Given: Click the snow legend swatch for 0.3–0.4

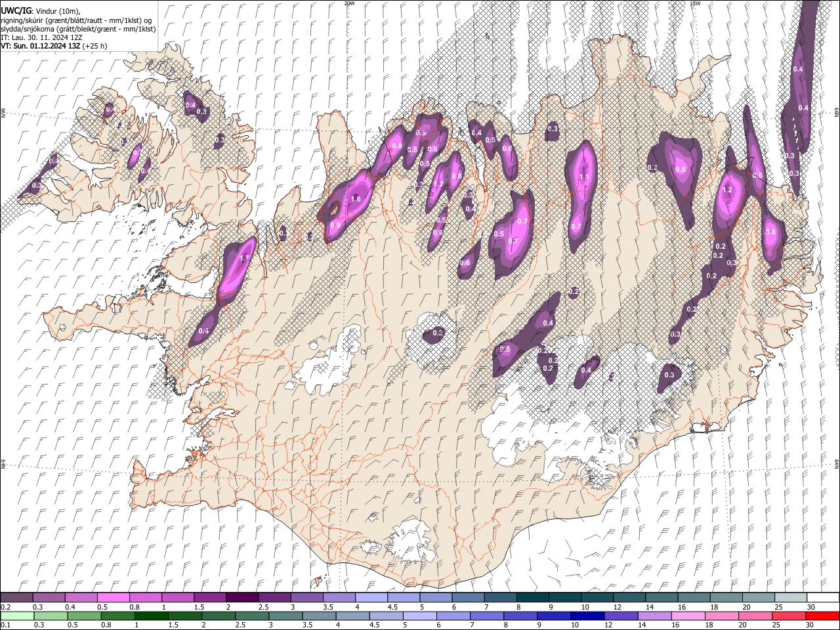Looking at the screenshot, I should pyautogui.click(x=50, y=598).
